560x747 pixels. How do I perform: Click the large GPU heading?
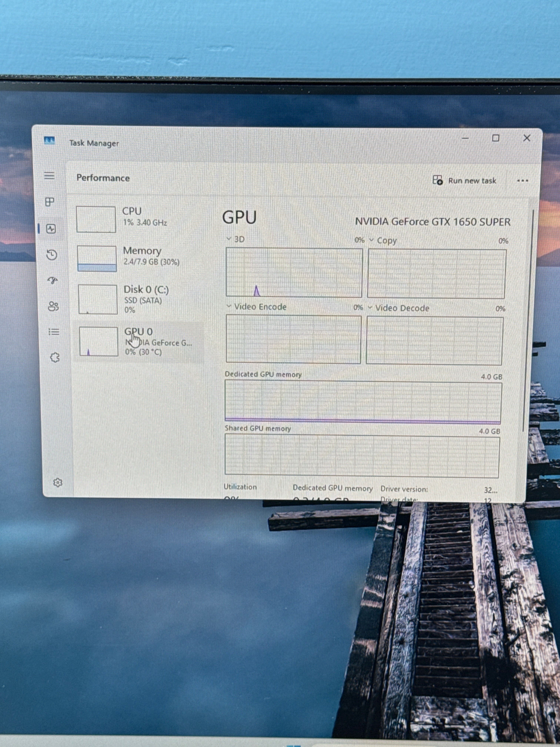click(x=239, y=217)
